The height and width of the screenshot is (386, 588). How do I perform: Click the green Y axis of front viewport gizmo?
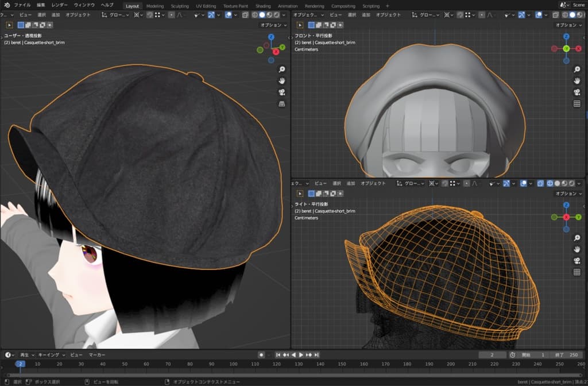(566, 49)
